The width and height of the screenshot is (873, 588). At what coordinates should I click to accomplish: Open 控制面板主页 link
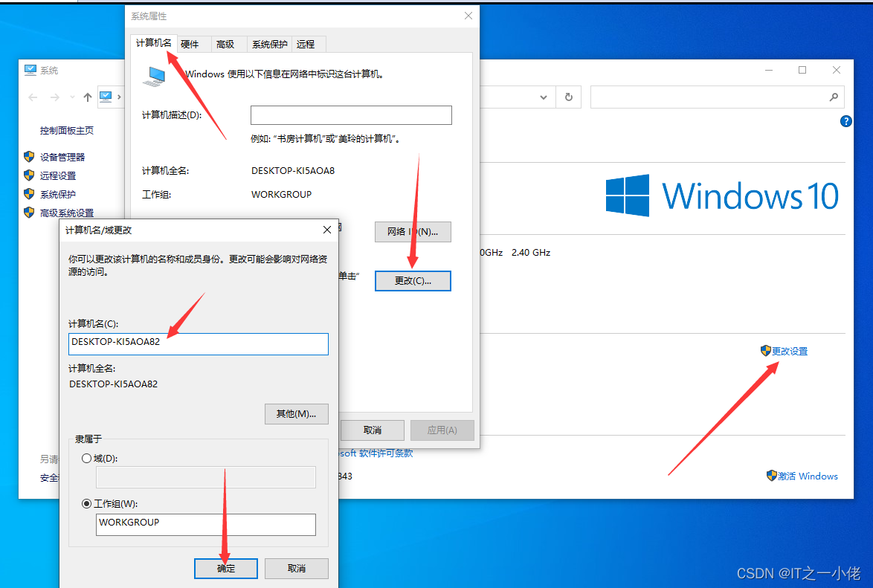pyautogui.click(x=67, y=130)
